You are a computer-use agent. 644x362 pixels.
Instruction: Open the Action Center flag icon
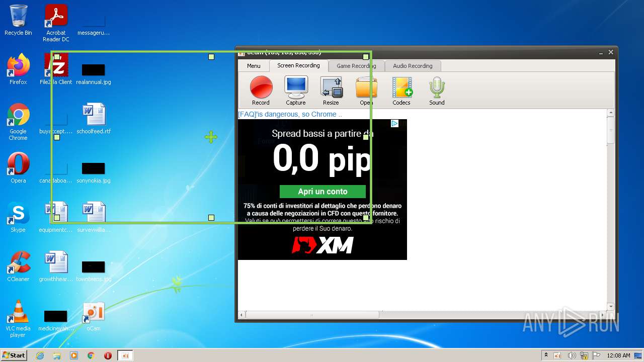596,355
